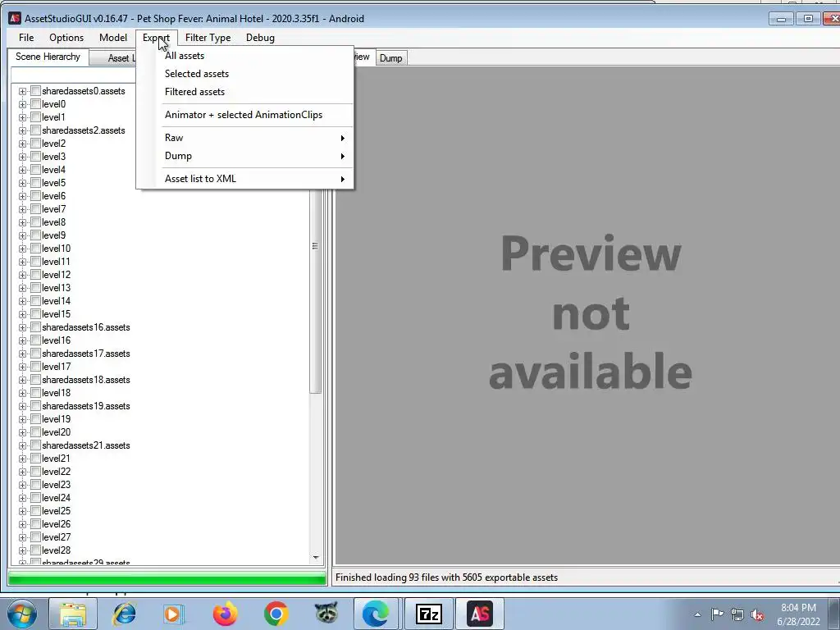This screenshot has width=840, height=630.
Task: Switch to the Dump tab
Action: (x=391, y=58)
